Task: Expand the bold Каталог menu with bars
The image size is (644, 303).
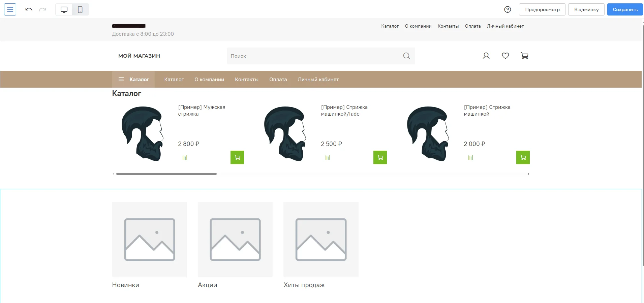Action: tap(134, 80)
